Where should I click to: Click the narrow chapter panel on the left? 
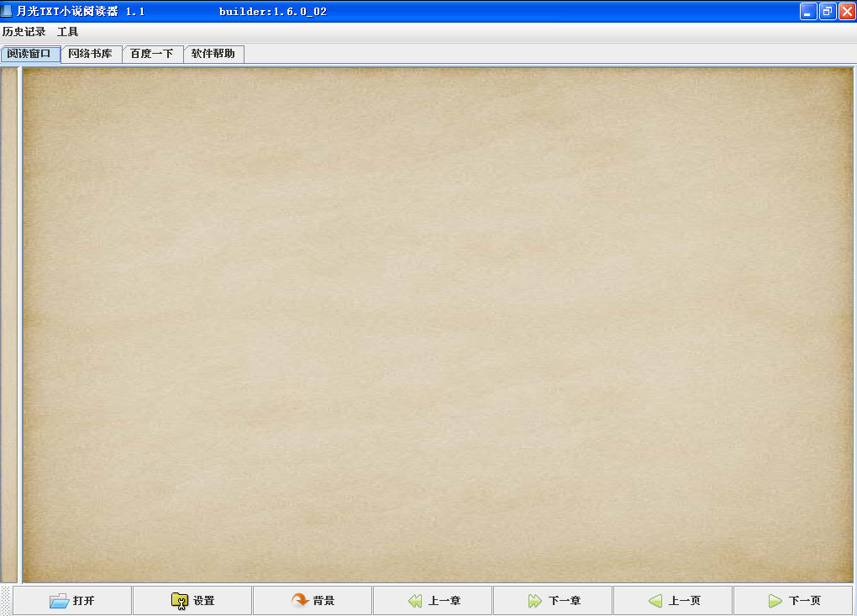tap(9, 324)
